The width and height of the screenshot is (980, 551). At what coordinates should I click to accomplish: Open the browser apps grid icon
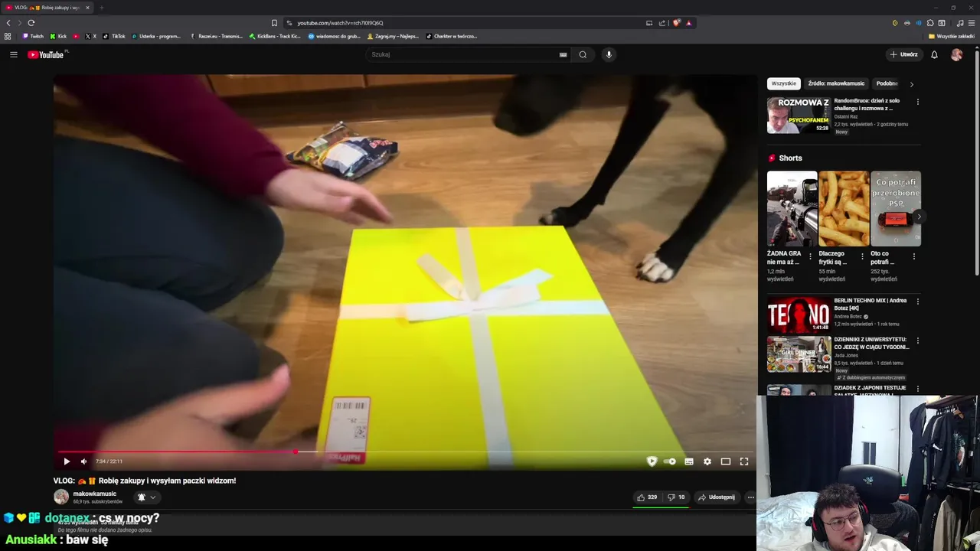pyautogui.click(x=8, y=36)
